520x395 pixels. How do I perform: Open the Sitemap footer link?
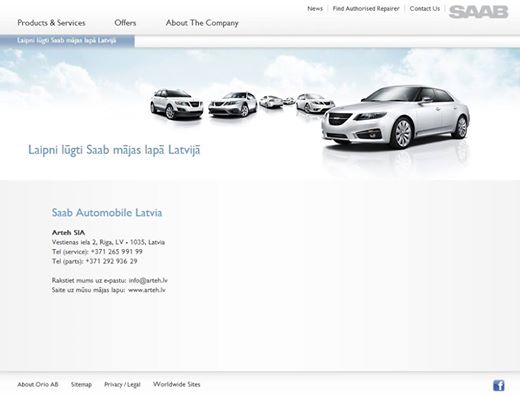tap(81, 384)
